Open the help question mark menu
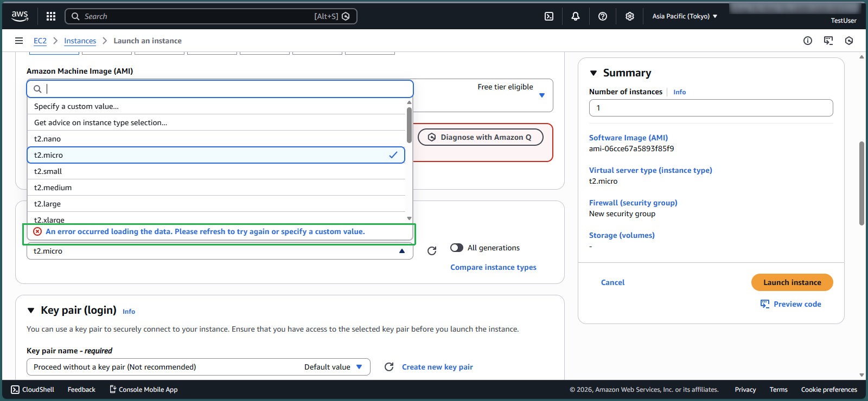Screen dimensions: 868x401 tap(603, 16)
